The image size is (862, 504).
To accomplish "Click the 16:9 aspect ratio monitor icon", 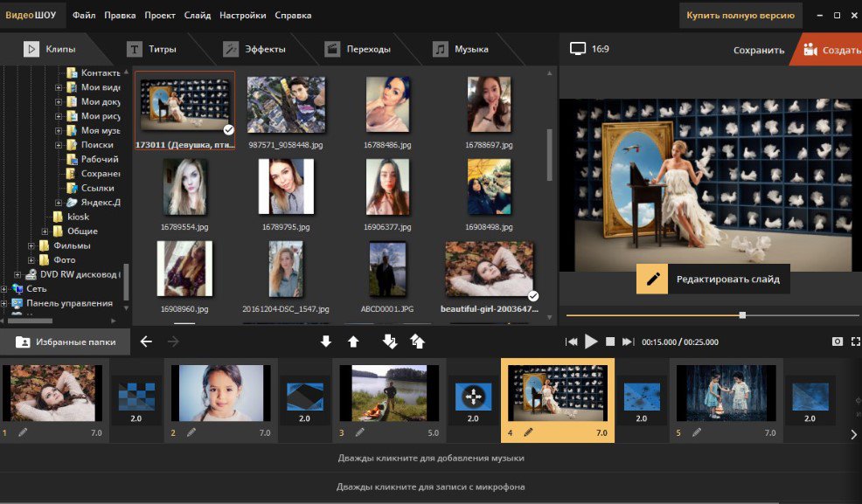I will (x=578, y=49).
